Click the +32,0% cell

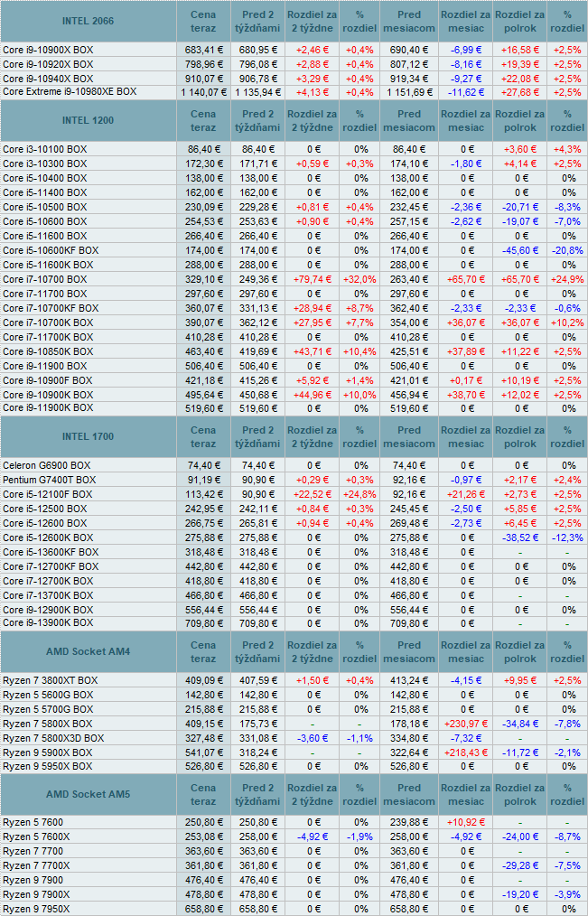360,279
